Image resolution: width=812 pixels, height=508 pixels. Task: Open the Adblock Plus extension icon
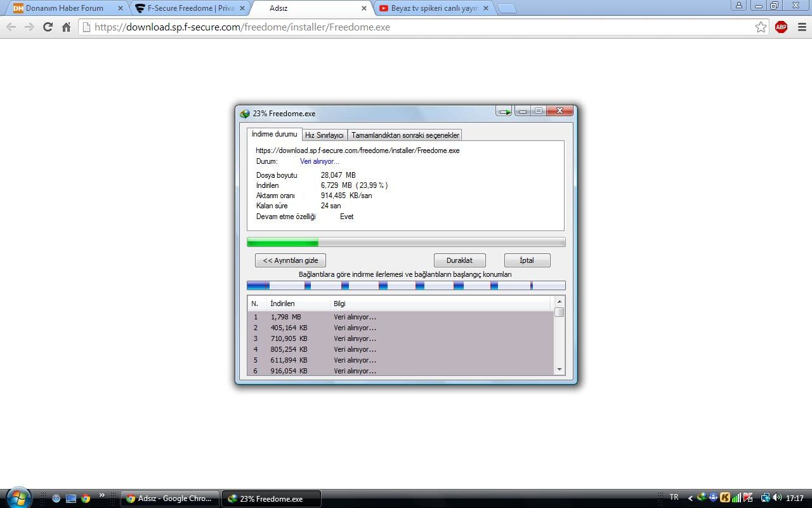coord(781,27)
